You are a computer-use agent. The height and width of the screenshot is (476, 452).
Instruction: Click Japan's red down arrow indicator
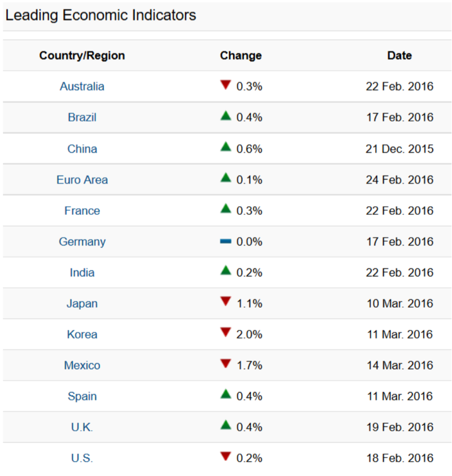[x=225, y=301]
